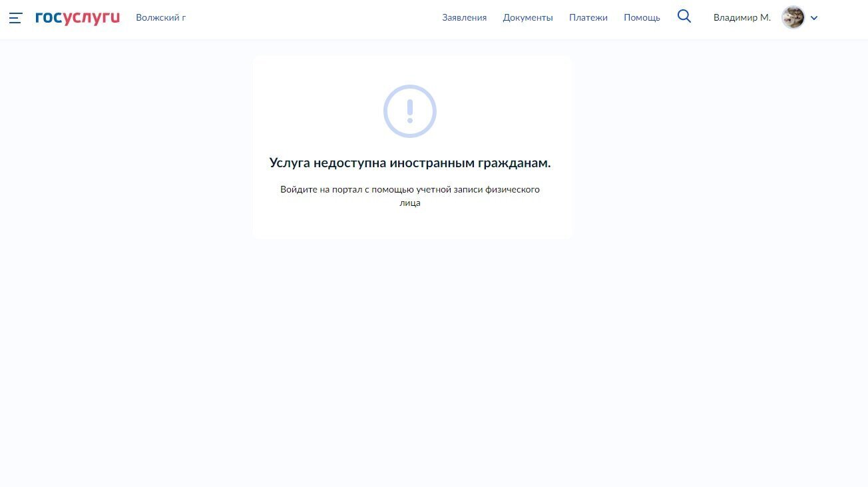Open the Помощь section
This screenshot has height=487, width=868.
(x=642, y=17)
